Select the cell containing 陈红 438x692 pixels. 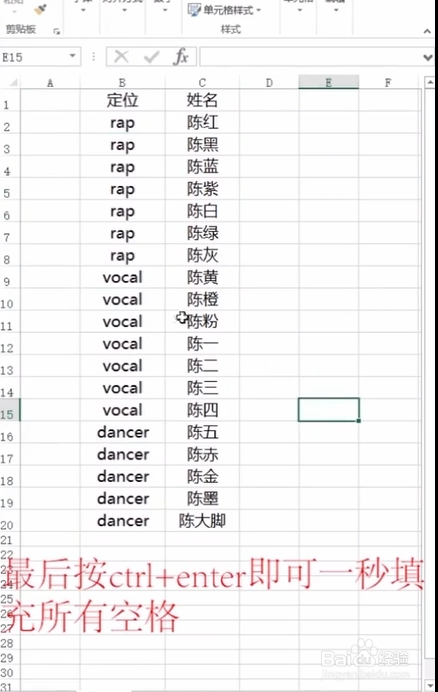tap(202, 122)
